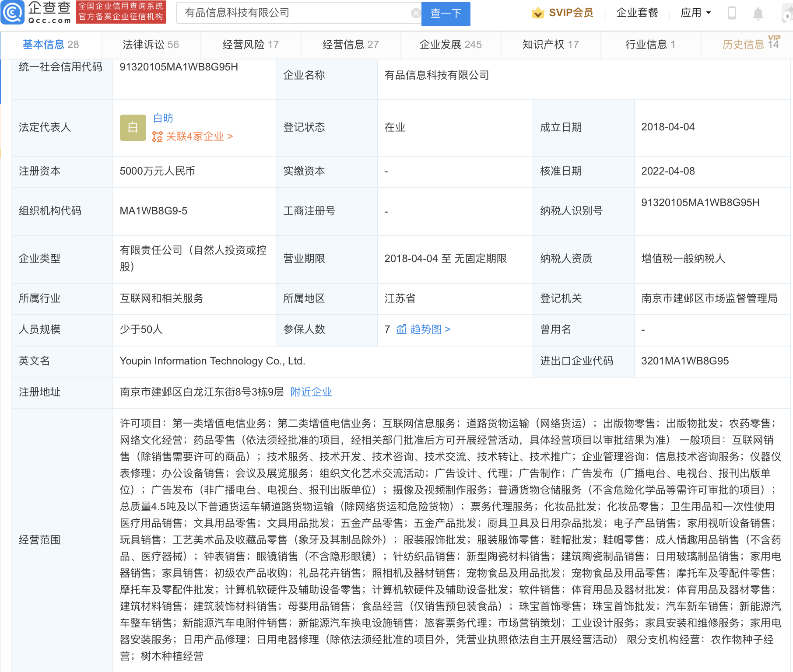Click the trend chart icon next to 参保人数
Image resolution: width=793 pixels, height=672 pixels.
point(401,329)
